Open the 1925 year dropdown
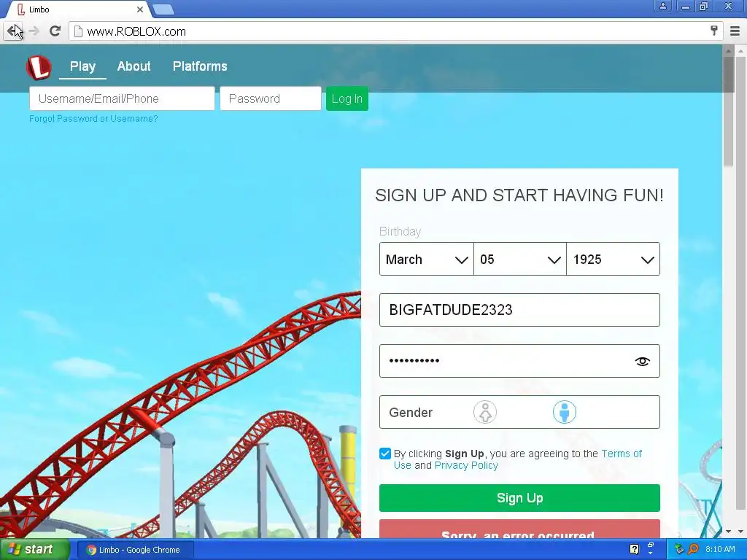 tap(613, 259)
